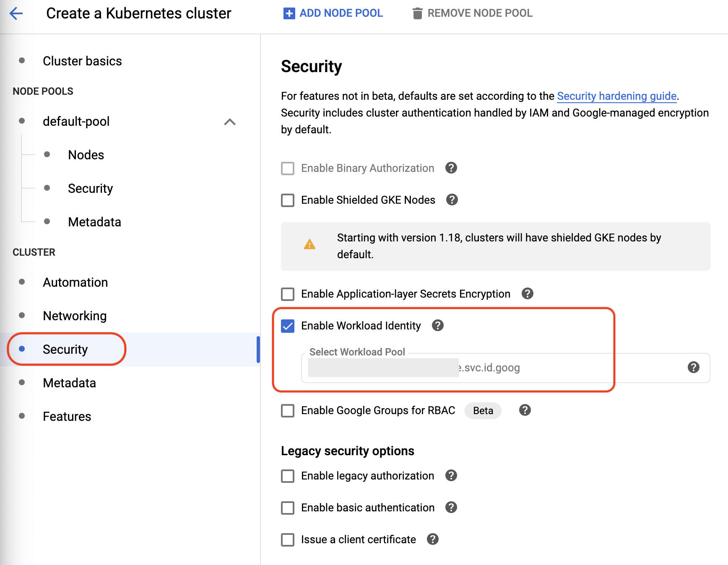Viewport: 728px width, 565px height.
Task: Open the Select Workload Pool dropdown
Action: point(505,368)
